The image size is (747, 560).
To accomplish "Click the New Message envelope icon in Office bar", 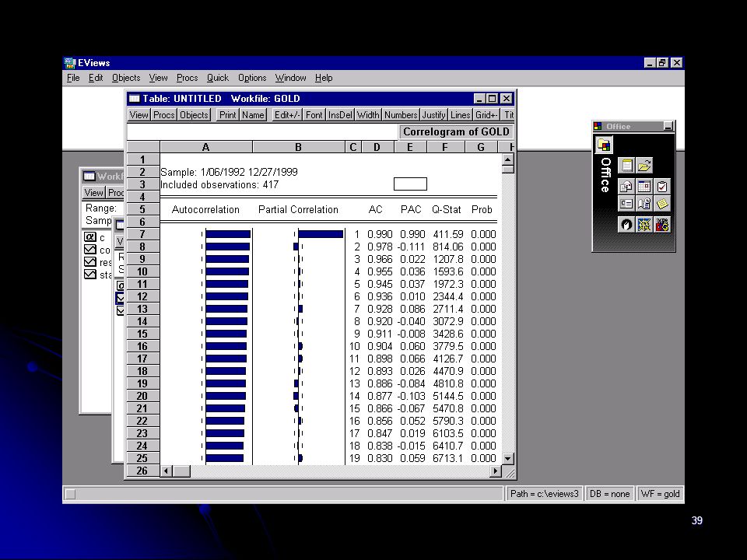I will tap(626, 186).
